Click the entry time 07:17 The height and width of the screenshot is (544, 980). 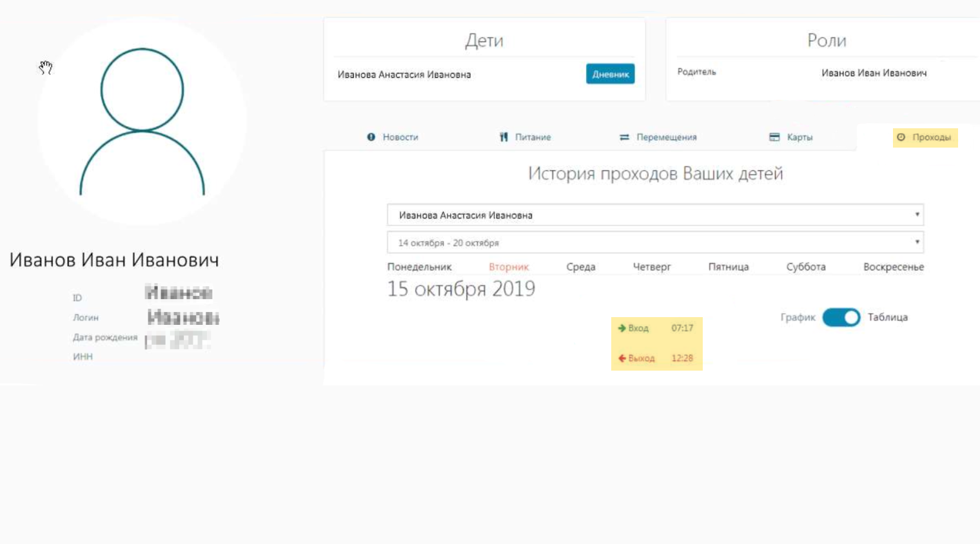click(682, 328)
